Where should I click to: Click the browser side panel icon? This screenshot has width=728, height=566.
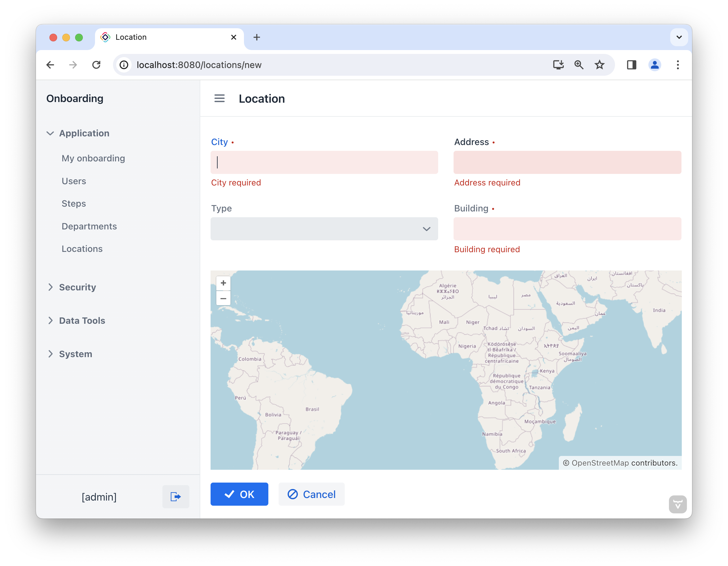pyautogui.click(x=631, y=65)
